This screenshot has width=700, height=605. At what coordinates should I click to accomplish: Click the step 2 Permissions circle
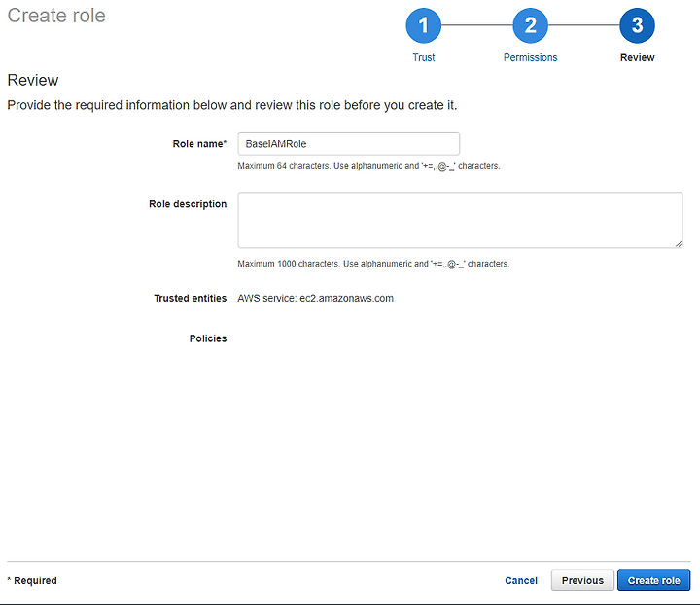click(530, 25)
